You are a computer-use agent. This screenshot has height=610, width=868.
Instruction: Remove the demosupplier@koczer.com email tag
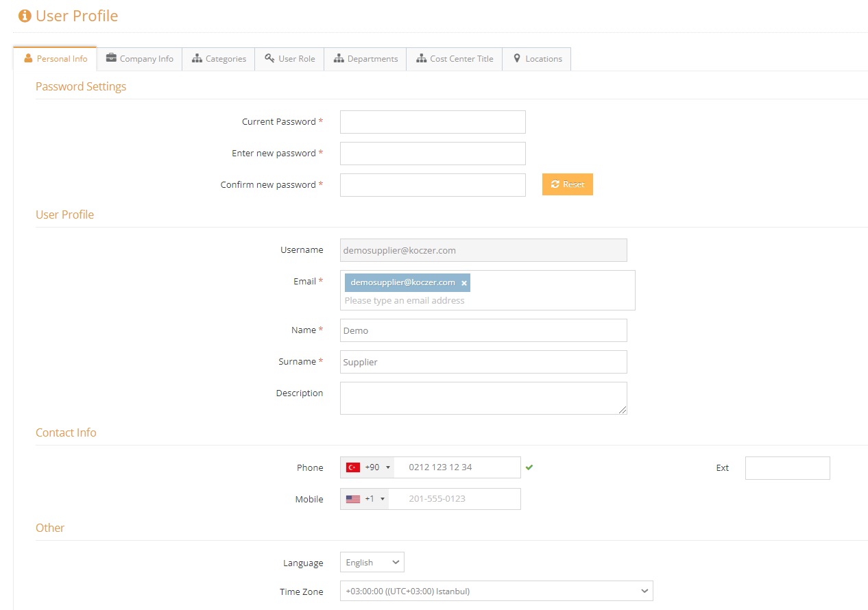pos(464,282)
